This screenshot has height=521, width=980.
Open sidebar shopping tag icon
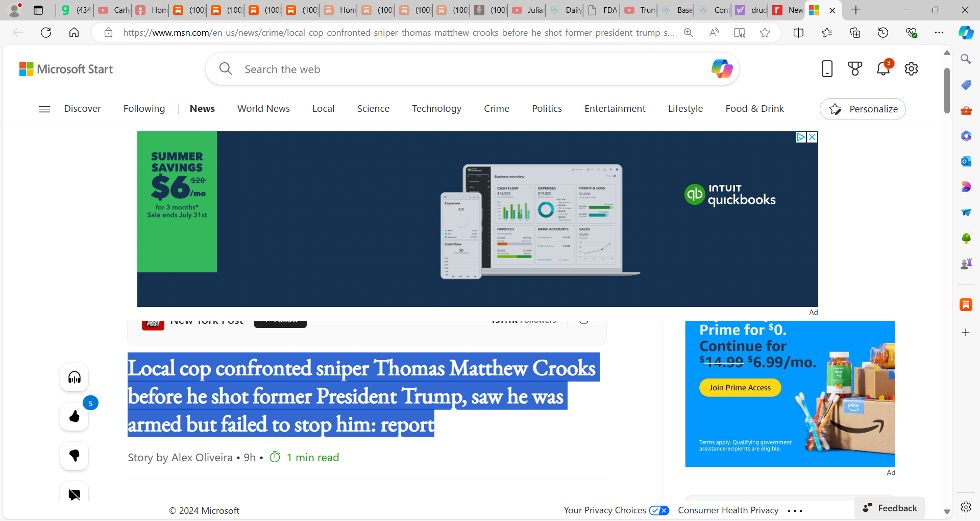click(966, 85)
